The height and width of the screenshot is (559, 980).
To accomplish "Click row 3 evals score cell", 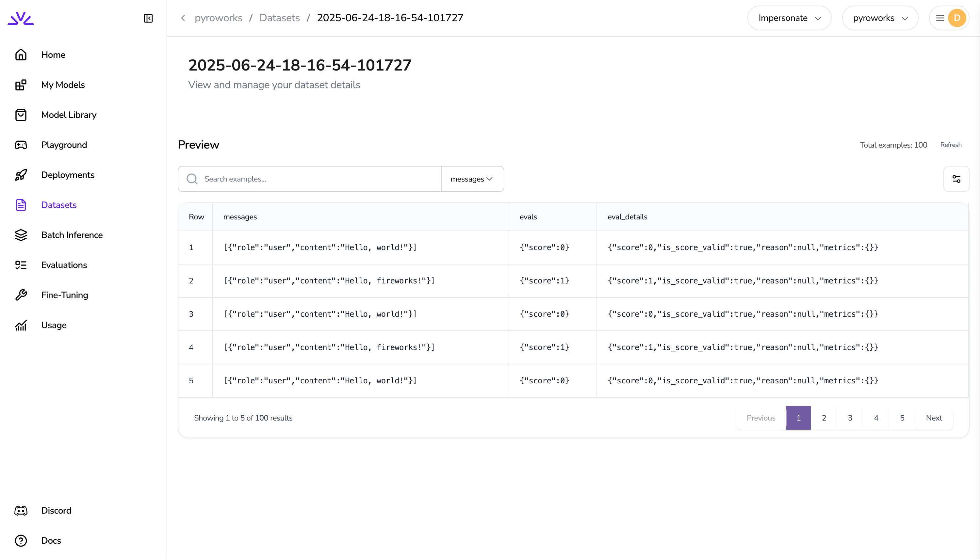I will tap(553, 314).
